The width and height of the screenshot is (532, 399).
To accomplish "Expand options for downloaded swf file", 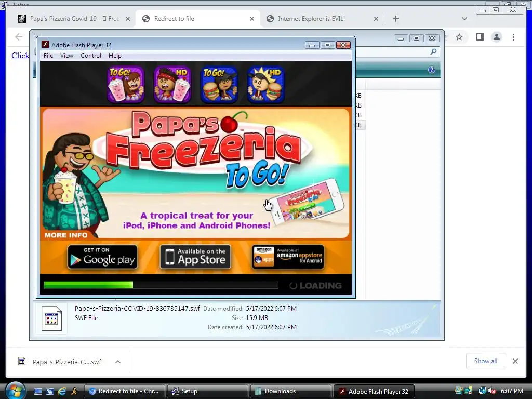I will click(118, 362).
